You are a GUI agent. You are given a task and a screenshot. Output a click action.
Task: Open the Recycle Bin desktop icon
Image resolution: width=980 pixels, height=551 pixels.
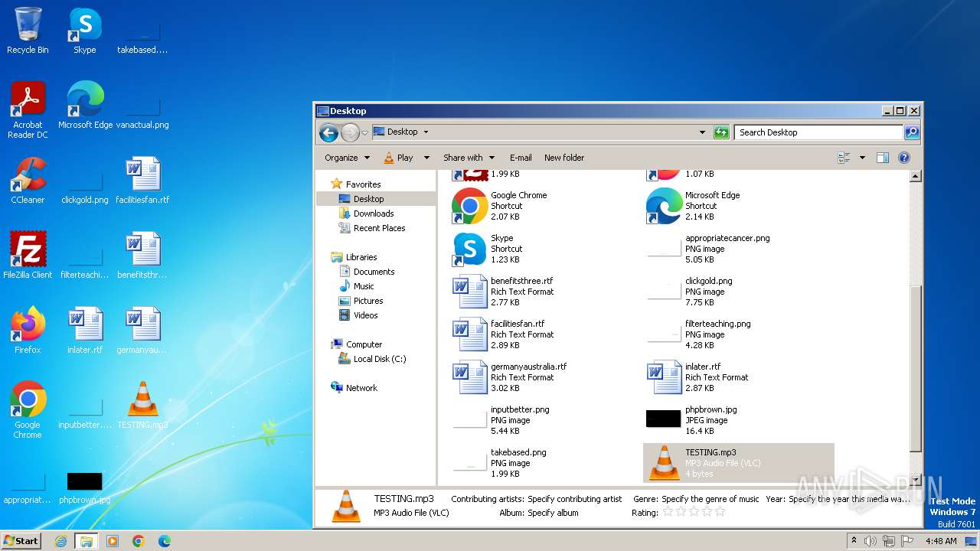click(x=28, y=31)
